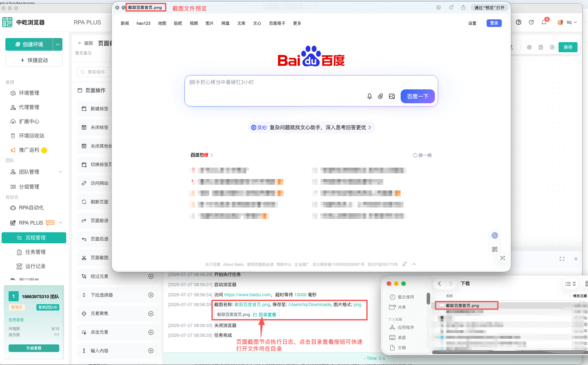Click the rotate icon in preview title bar
The width and height of the screenshot is (588, 365).
(x=451, y=8)
